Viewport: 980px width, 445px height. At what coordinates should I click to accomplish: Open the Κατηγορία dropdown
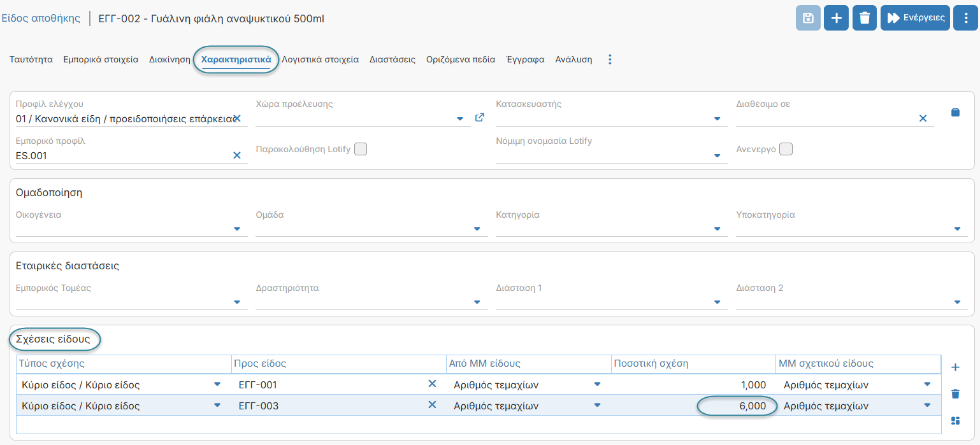coord(717,229)
